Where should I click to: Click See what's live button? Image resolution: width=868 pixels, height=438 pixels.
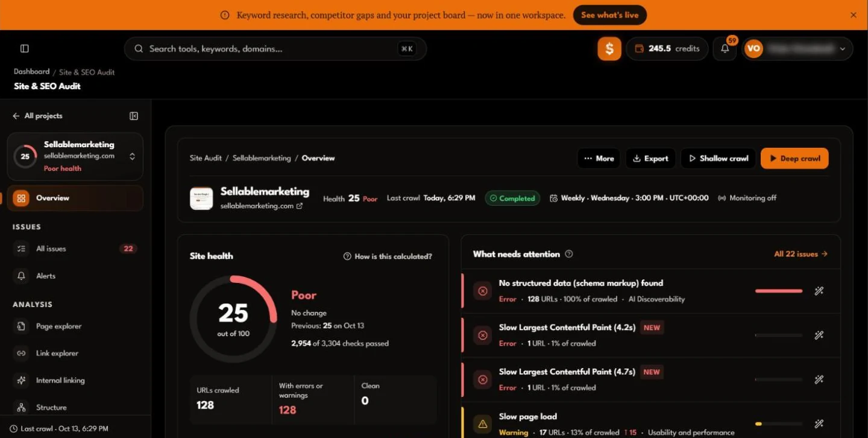609,15
